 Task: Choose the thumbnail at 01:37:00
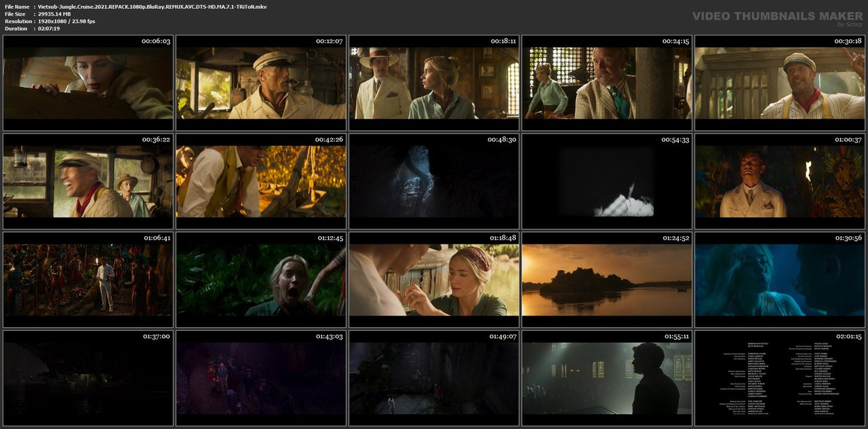click(x=87, y=378)
